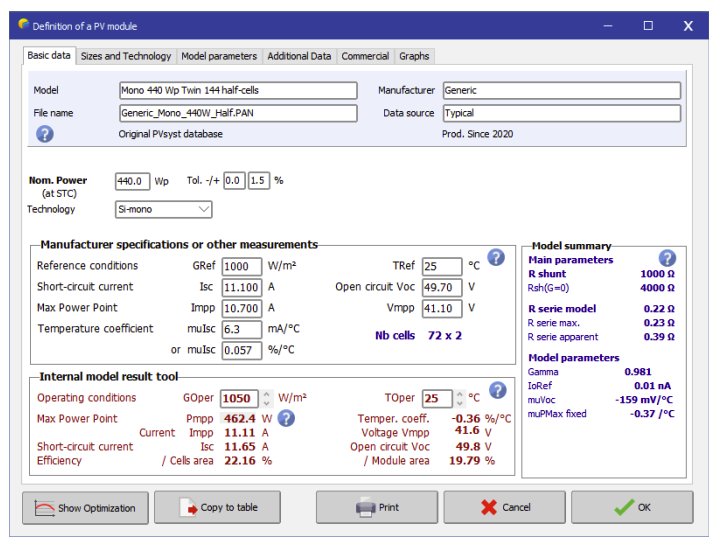Open the Model parameters tab

[219, 56]
